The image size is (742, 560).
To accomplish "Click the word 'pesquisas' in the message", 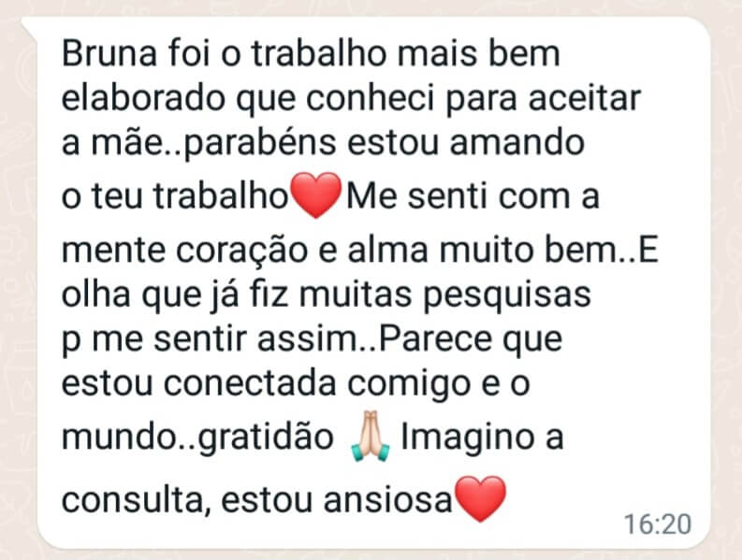I will (507, 296).
